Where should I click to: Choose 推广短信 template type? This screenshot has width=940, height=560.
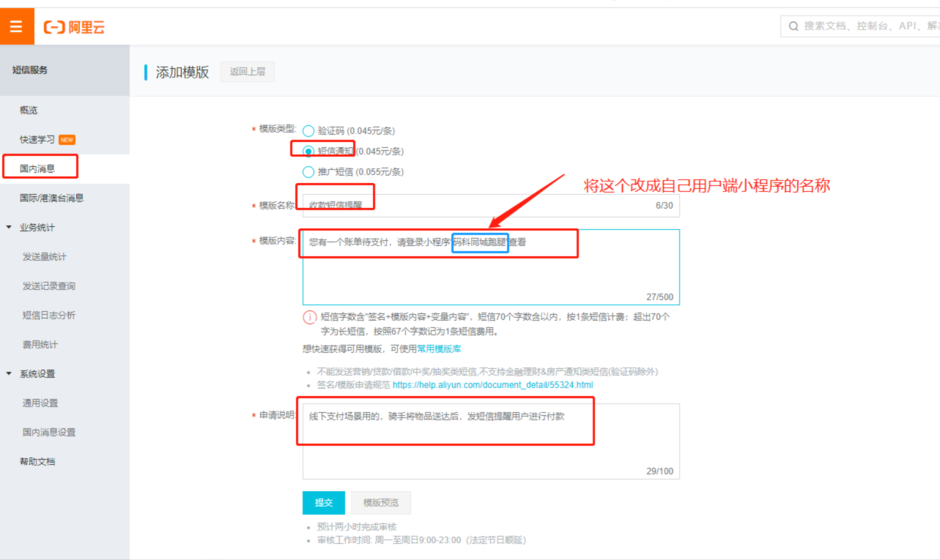click(x=308, y=172)
